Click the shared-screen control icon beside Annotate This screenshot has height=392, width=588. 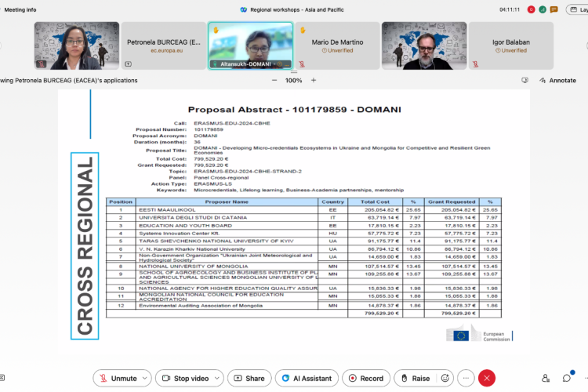point(524,80)
